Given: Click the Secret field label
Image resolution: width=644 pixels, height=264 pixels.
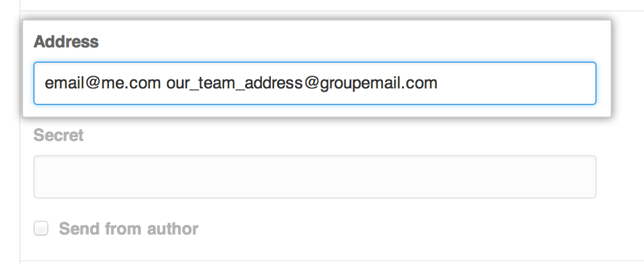Looking at the screenshot, I should (58, 135).
